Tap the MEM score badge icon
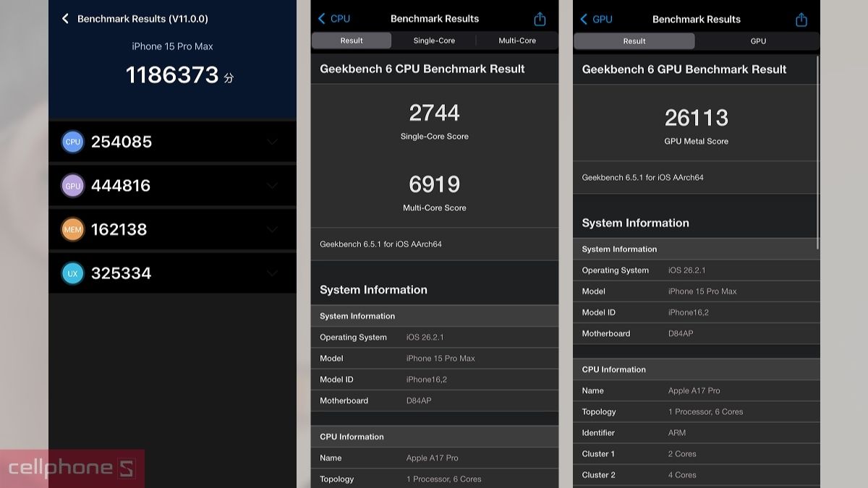This screenshot has width=868, height=488. click(x=73, y=230)
